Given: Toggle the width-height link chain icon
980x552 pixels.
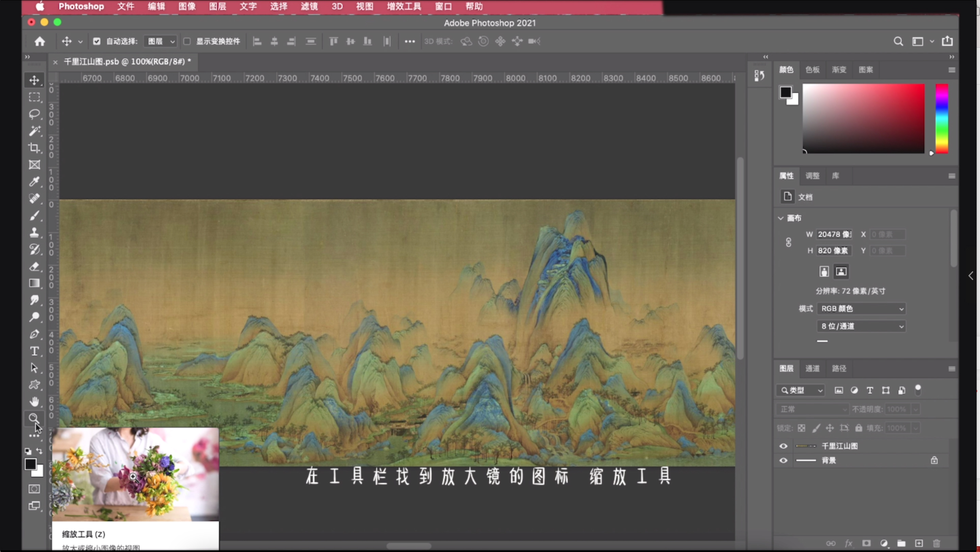Looking at the screenshot, I should pos(789,242).
